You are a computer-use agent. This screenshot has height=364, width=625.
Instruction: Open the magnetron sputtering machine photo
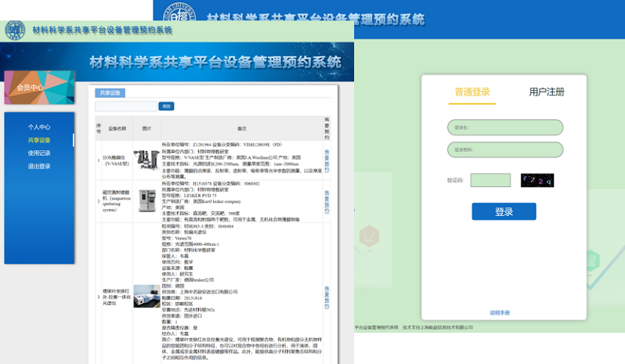coord(146,201)
